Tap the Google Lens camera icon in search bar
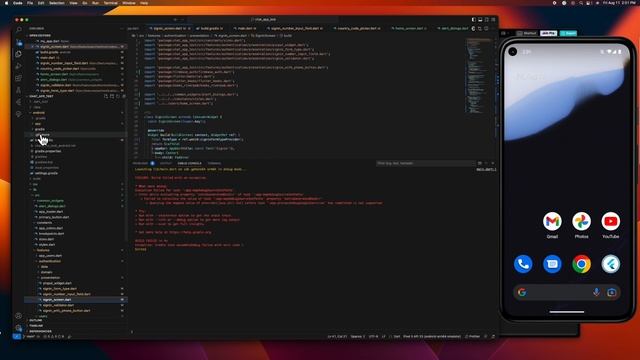This screenshot has height=360, width=640. point(611,292)
